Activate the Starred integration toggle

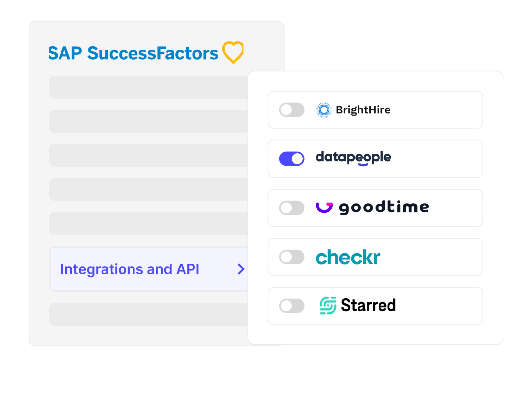[292, 306]
